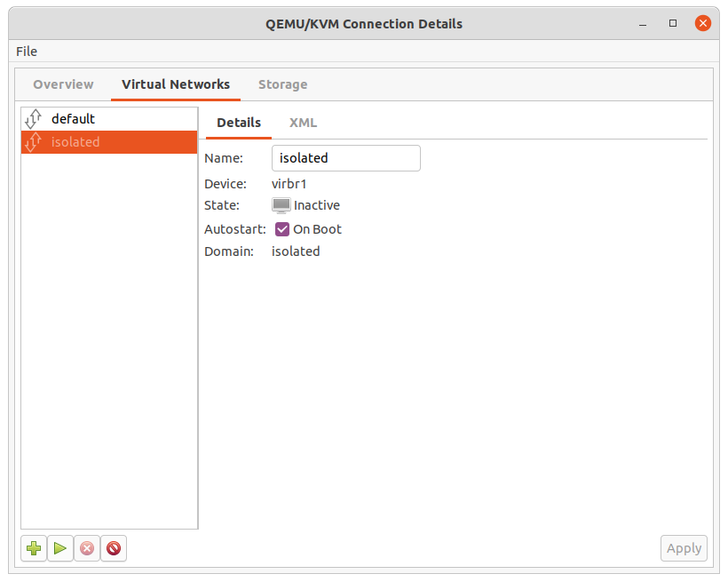Viewport: 728px width, 582px height.
Task: Open the File menu
Action: [x=27, y=52]
